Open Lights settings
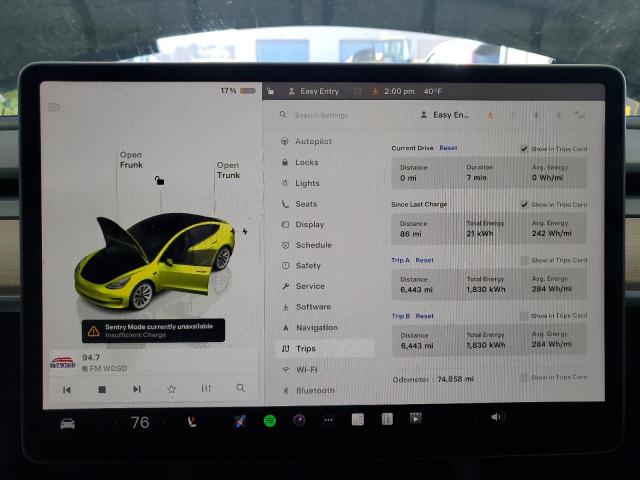The image size is (640, 480). 301,183
